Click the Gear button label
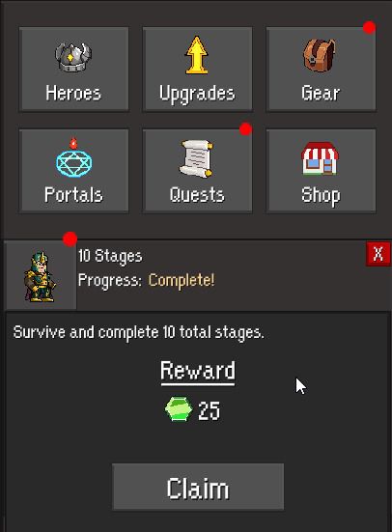The width and height of the screenshot is (392, 532). click(x=321, y=93)
